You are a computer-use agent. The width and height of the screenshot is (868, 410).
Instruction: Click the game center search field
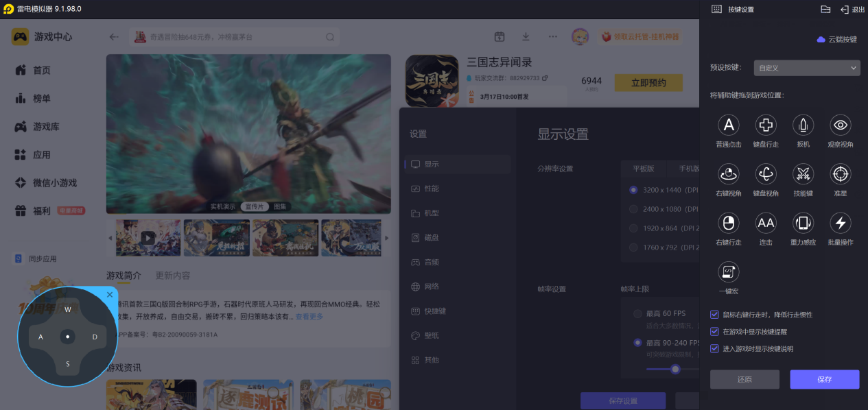tap(234, 37)
